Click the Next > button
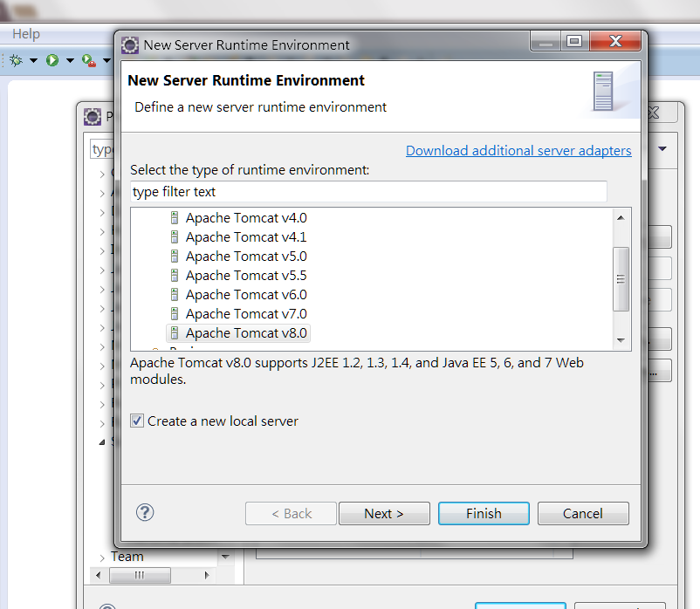Viewport: 700px width, 609px height. [x=384, y=514]
